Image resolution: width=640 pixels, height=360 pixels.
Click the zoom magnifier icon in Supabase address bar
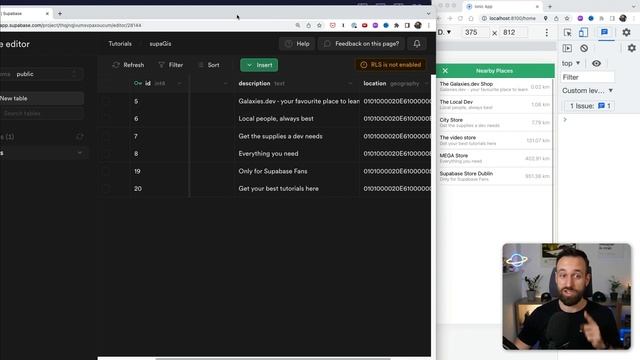(x=298, y=25)
